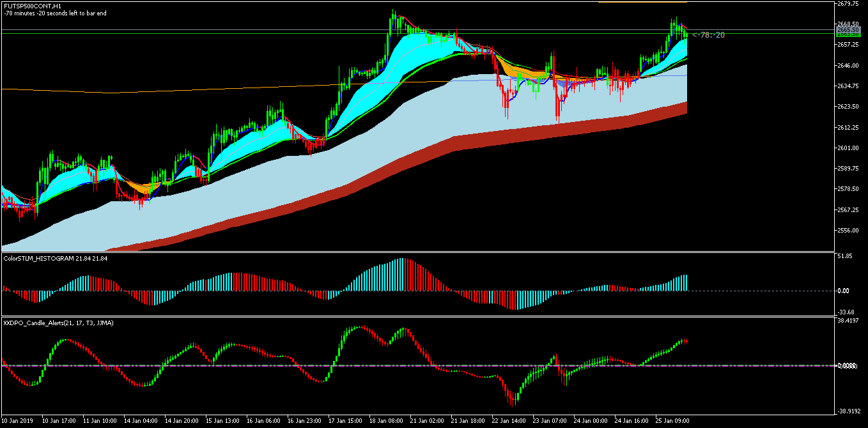Screen dimensions: 868x428
Task: Click the 2578.50 price scale label
Action: click(x=847, y=189)
